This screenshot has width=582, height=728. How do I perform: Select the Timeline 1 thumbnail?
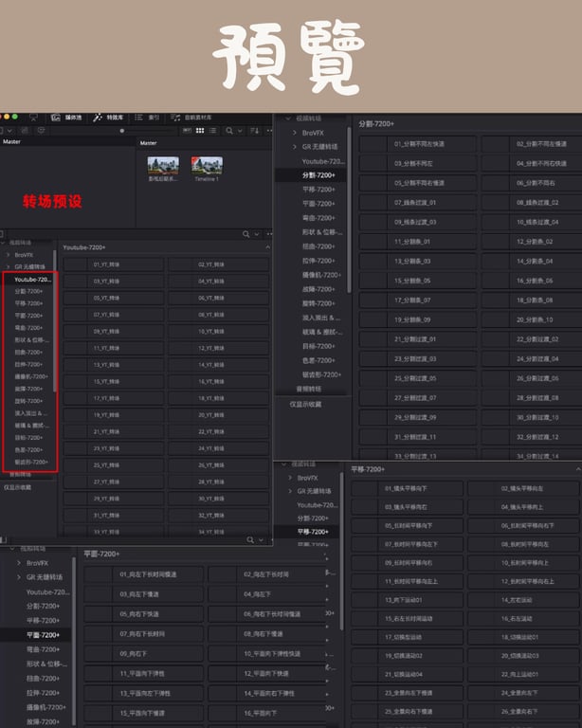click(x=207, y=166)
